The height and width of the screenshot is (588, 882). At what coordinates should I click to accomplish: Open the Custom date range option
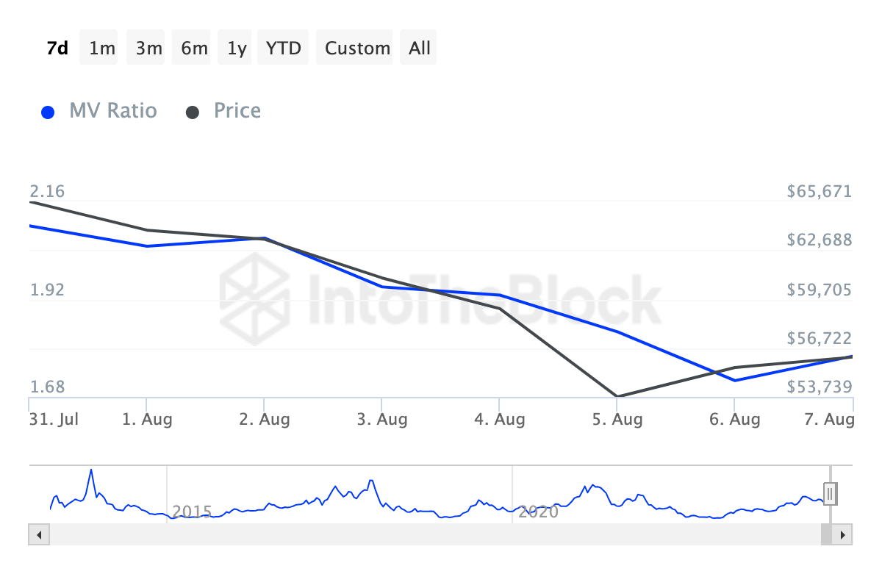click(357, 49)
